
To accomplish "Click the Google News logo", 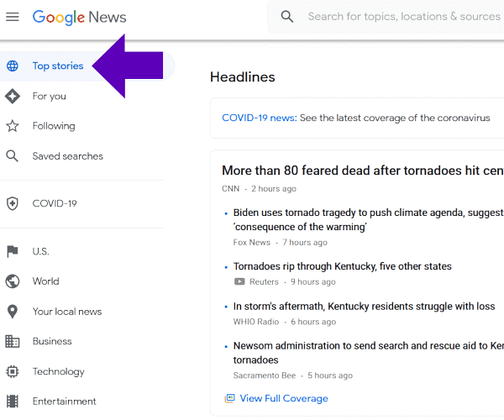I will [x=79, y=17].
